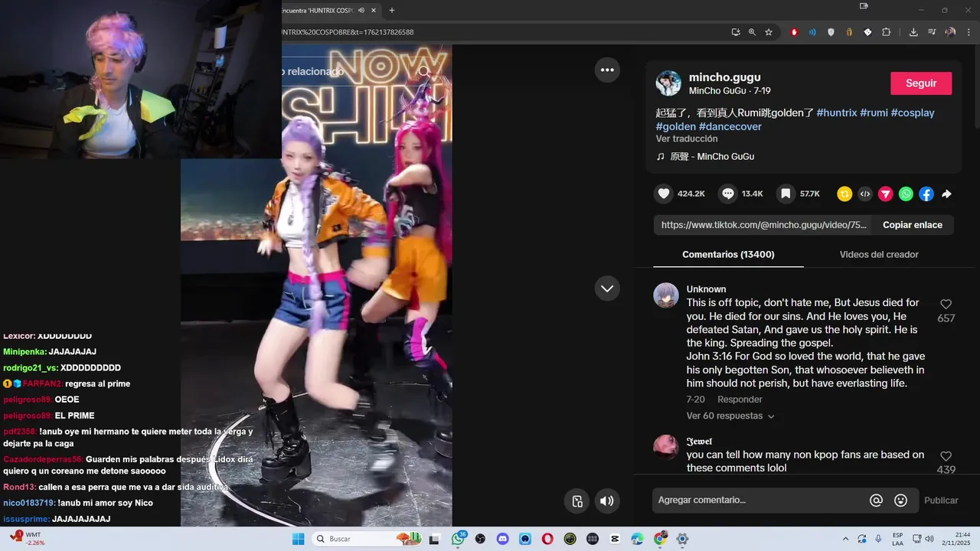This screenshot has height=551, width=980.
Task: Save video with the bookmark icon
Action: (786, 194)
